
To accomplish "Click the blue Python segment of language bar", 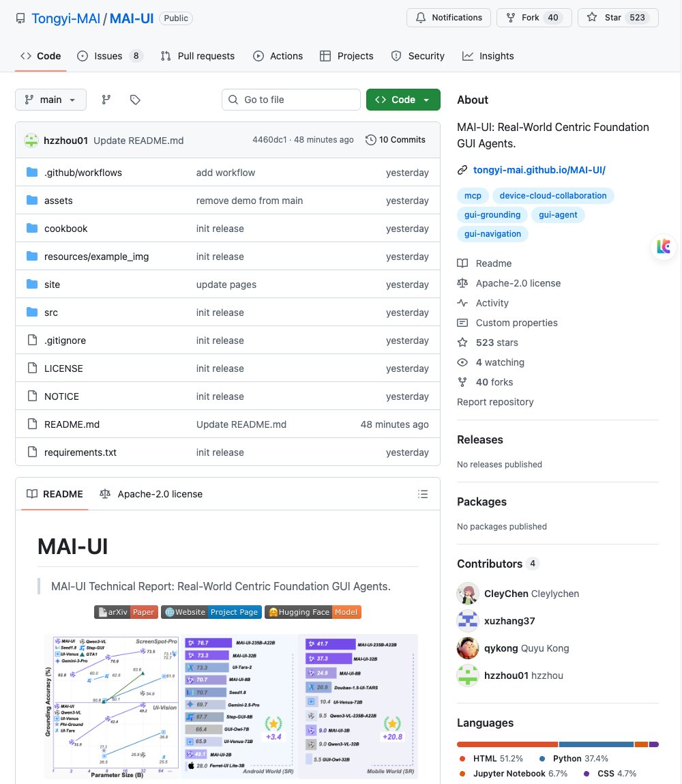I will [596, 744].
